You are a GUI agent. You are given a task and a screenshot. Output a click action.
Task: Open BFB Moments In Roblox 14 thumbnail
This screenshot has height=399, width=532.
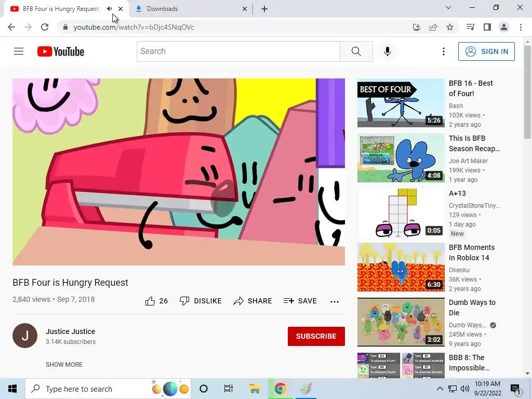pyautogui.click(x=401, y=268)
